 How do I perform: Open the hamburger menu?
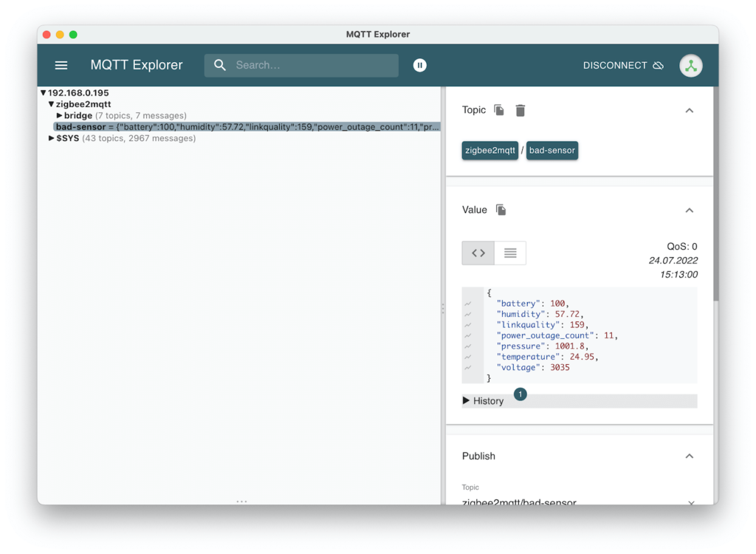[61, 65]
